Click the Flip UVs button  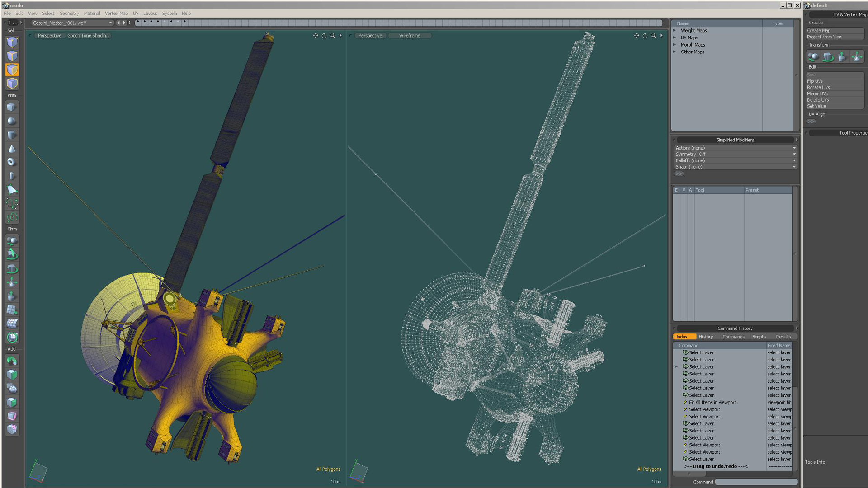(x=835, y=81)
